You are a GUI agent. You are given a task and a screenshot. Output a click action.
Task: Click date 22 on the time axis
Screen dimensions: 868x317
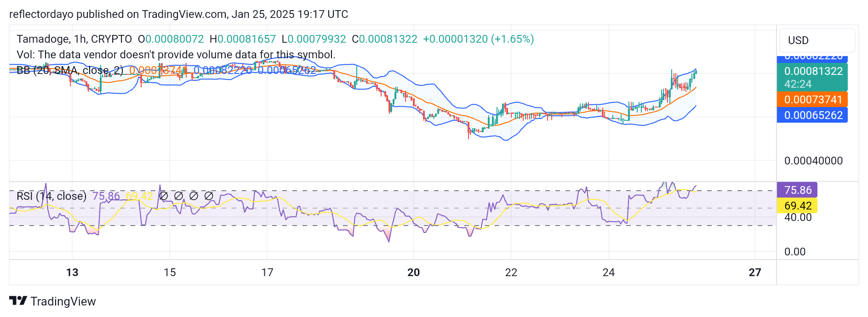point(511,272)
